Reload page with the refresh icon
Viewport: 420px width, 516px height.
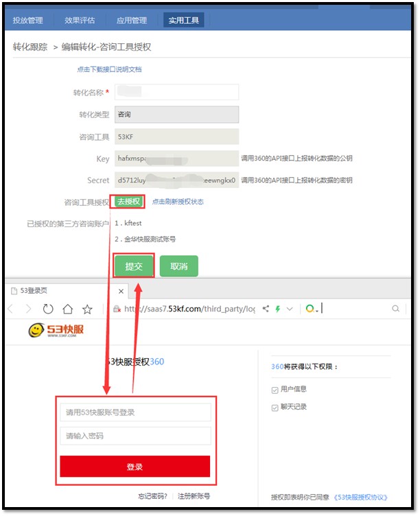(48, 309)
